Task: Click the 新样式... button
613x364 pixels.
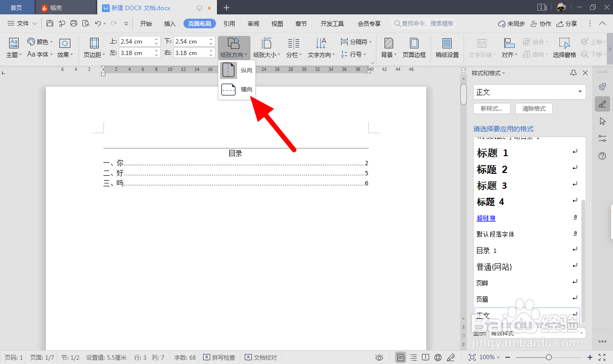Action: pos(491,109)
